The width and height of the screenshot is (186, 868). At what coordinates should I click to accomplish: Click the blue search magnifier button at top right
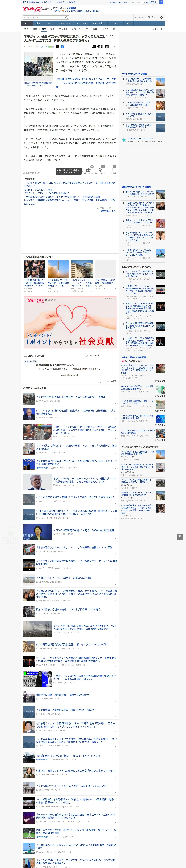click(x=161, y=2)
